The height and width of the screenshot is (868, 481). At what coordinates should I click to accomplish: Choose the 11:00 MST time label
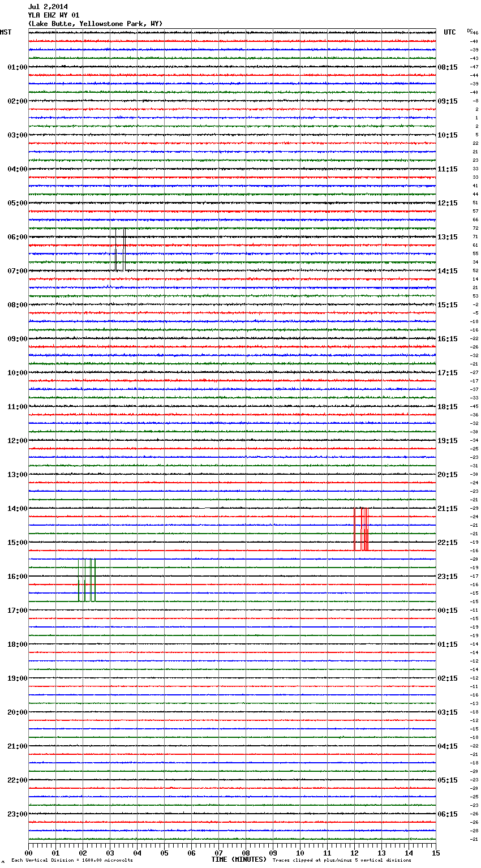18,407
